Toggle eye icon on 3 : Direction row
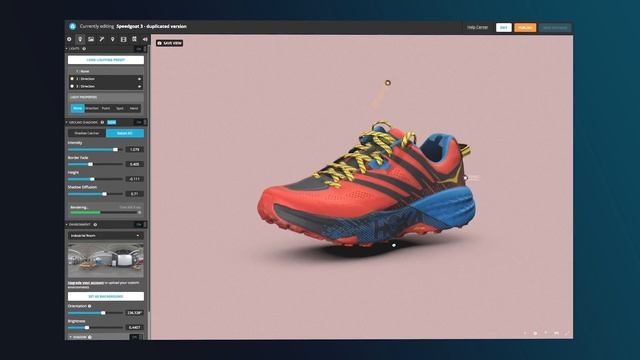 139,87
